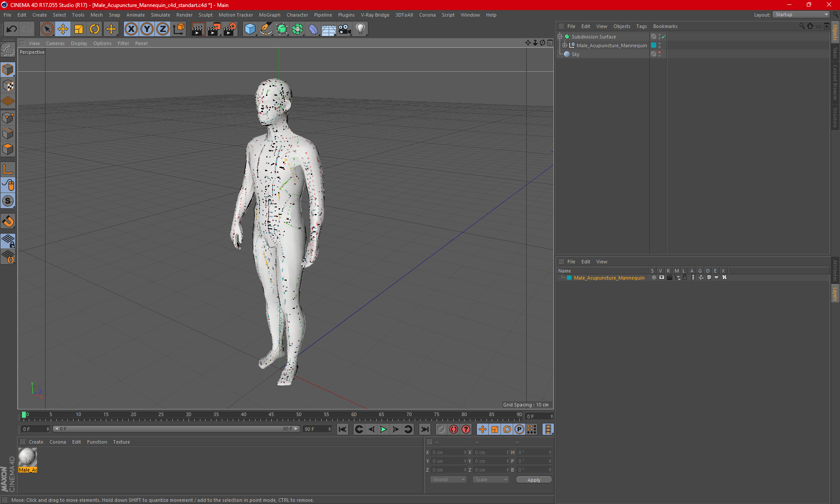
Task: Open the Layout Startup dropdown
Action: tap(801, 14)
